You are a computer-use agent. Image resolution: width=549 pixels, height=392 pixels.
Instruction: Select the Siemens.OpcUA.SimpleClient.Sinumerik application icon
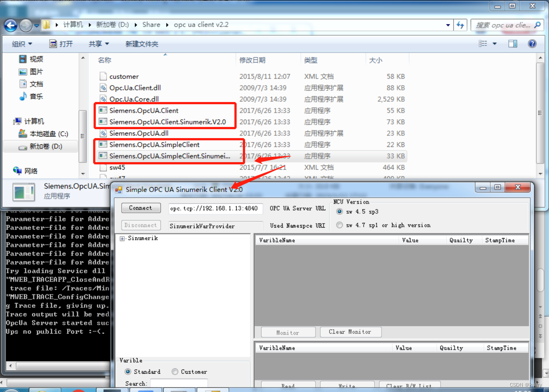(x=103, y=156)
